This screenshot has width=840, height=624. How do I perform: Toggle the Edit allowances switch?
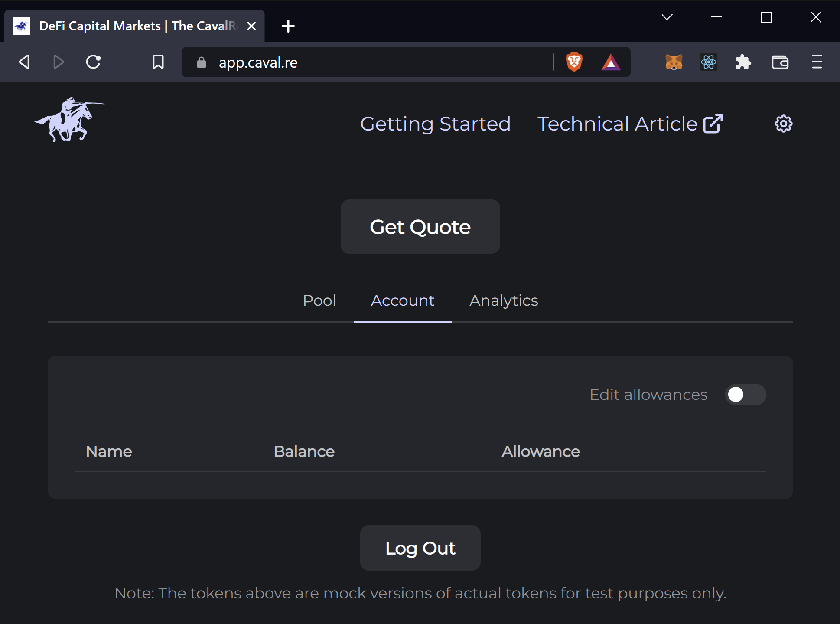tap(745, 394)
